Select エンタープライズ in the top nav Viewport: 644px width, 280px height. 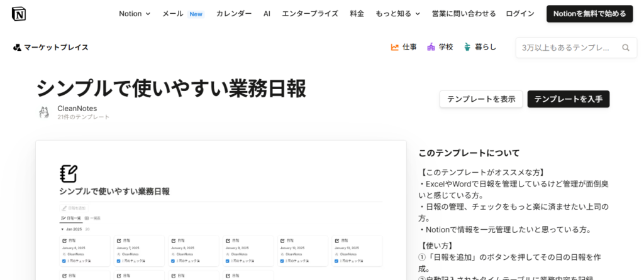(310, 14)
